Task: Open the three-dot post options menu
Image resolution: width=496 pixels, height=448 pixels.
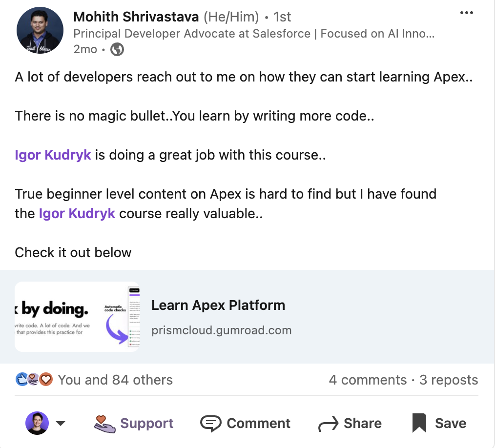Action: tap(467, 13)
